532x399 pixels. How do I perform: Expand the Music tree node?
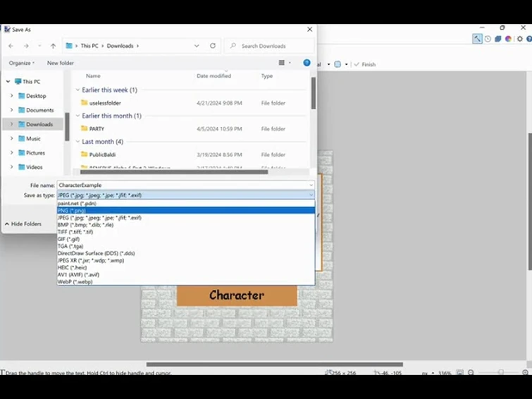click(x=11, y=139)
